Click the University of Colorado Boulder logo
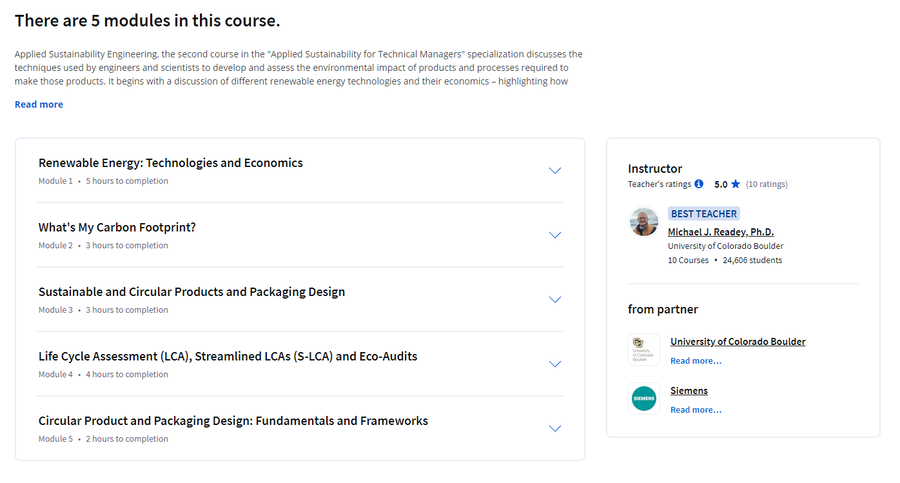Viewport: 900px width, 483px height. point(644,349)
